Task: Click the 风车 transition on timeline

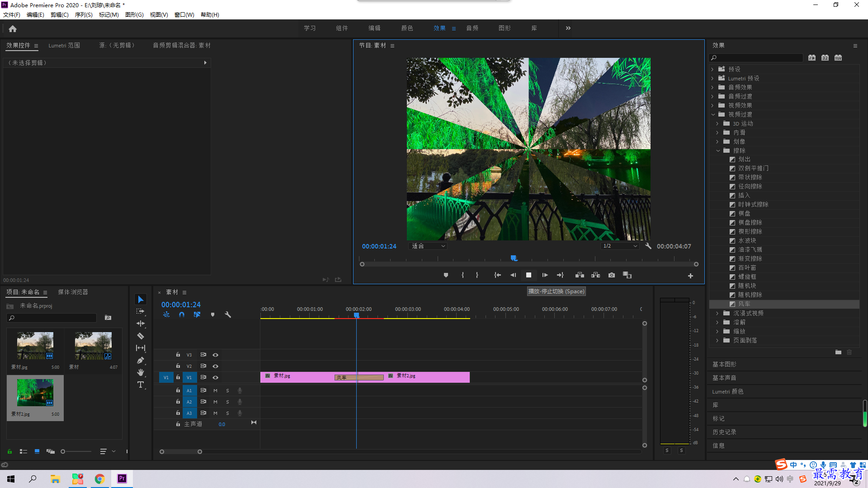Action: point(359,377)
